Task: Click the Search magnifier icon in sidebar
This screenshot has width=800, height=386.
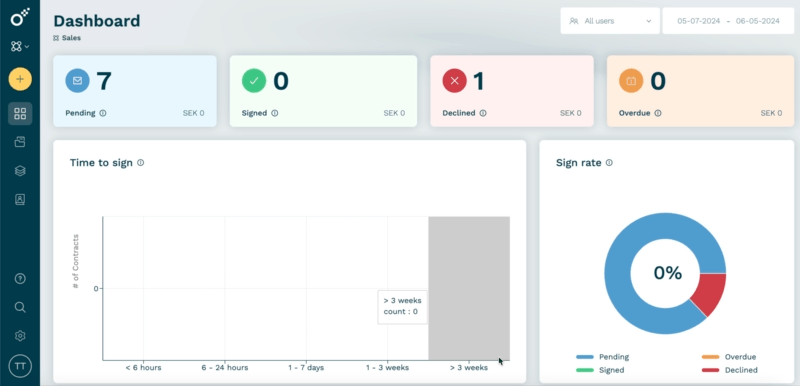Action: [x=20, y=307]
